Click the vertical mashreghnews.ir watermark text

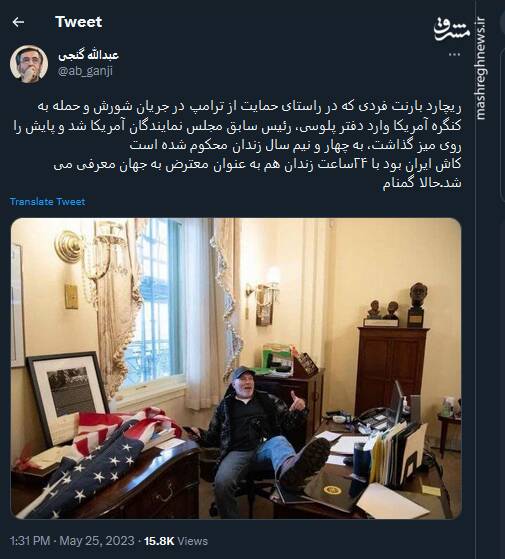coord(481,68)
